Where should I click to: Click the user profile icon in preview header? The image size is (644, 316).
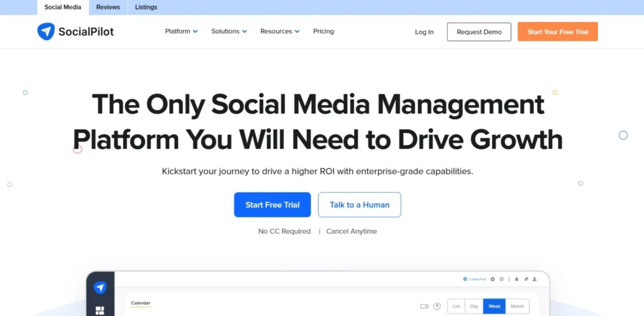coord(535,279)
